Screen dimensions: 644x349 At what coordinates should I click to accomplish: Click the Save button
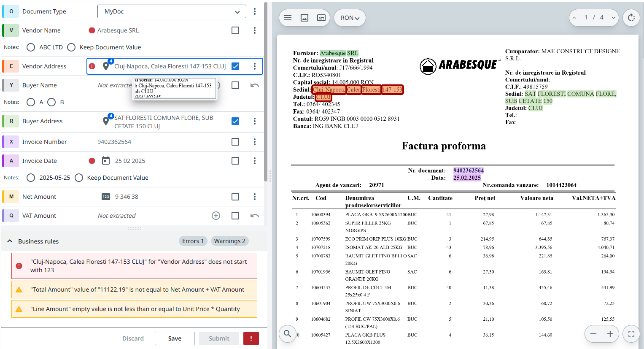click(x=175, y=338)
